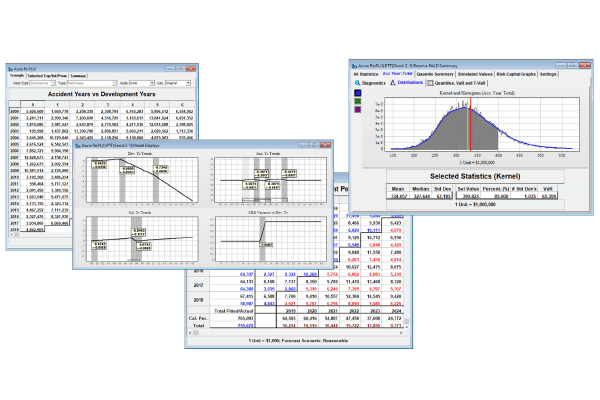Click the VaR value cell
Image resolution: width=600 pixels, height=400 pixels.
[548, 196]
